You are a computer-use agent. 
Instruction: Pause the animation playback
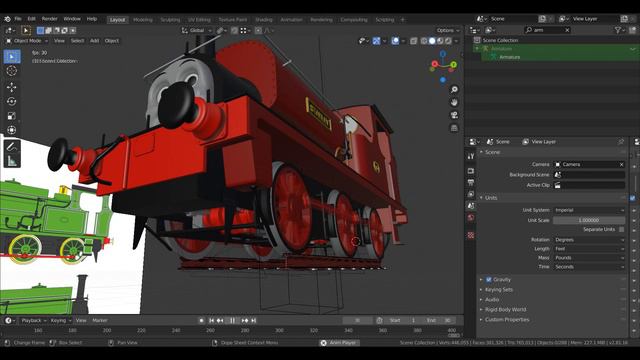(232, 320)
